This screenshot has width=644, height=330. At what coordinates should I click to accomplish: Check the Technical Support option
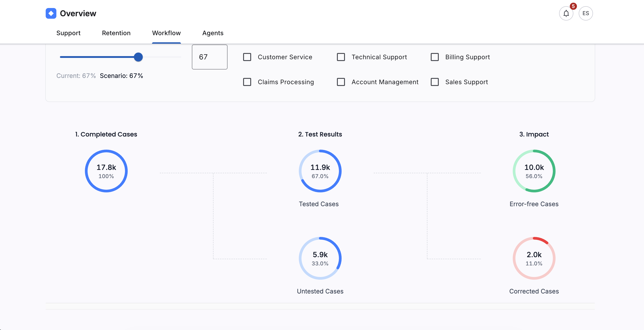click(x=341, y=57)
